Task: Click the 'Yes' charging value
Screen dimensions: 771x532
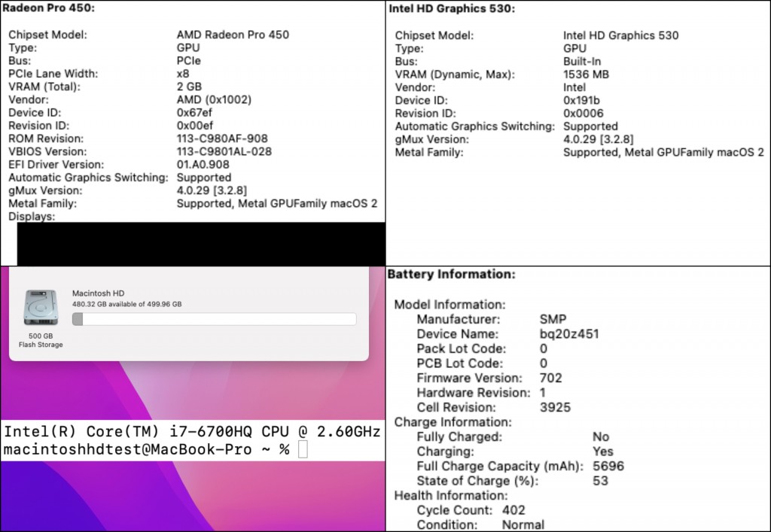Action: pyautogui.click(x=603, y=451)
